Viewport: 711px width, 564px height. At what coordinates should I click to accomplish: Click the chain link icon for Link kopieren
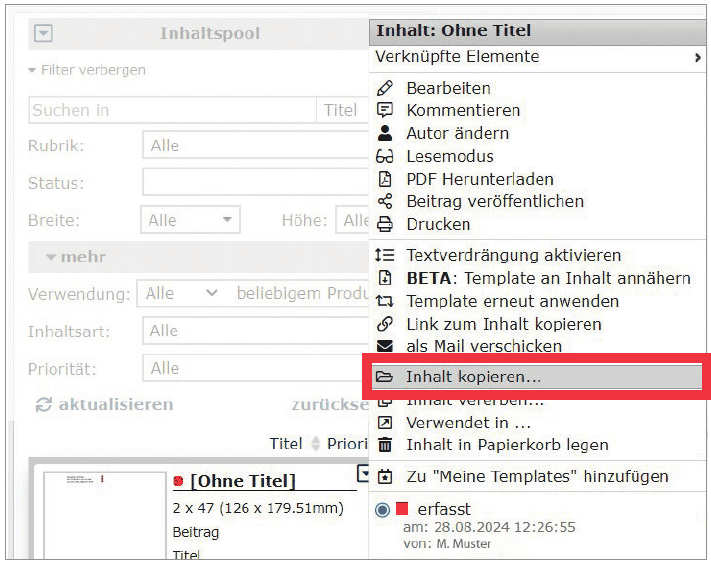click(x=385, y=324)
